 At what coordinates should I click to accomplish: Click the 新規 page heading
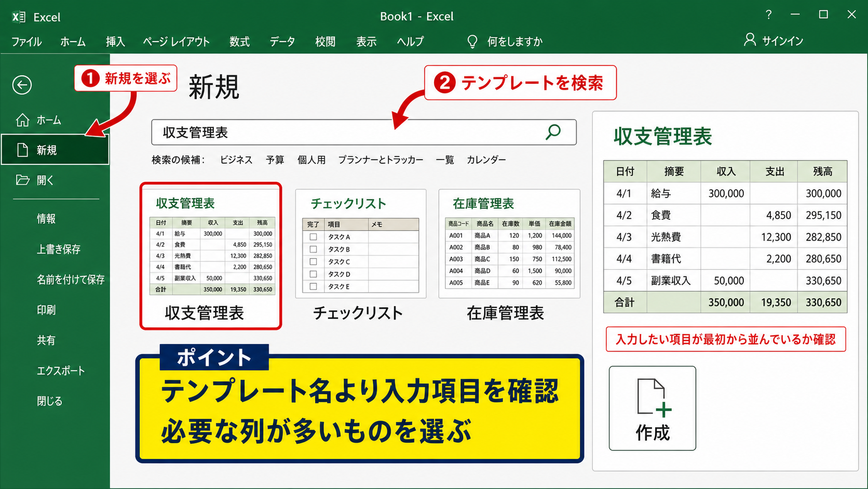click(214, 87)
